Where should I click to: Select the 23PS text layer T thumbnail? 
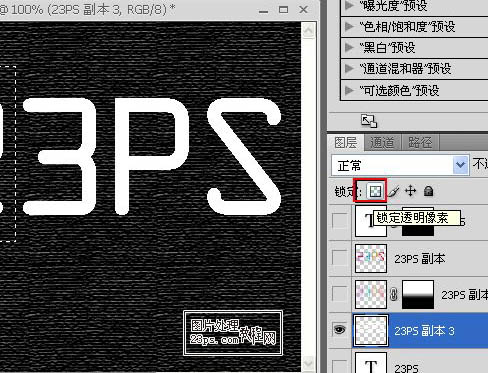tap(371, 363)
